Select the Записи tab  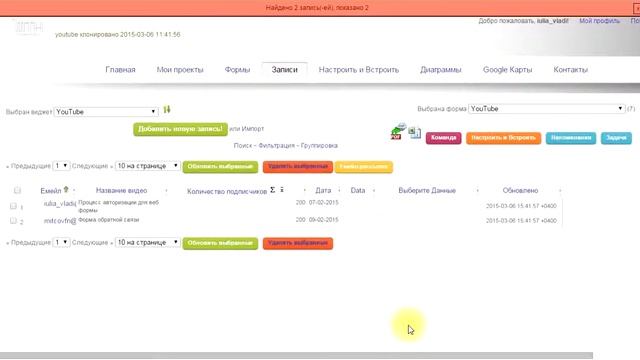[284, 70]
